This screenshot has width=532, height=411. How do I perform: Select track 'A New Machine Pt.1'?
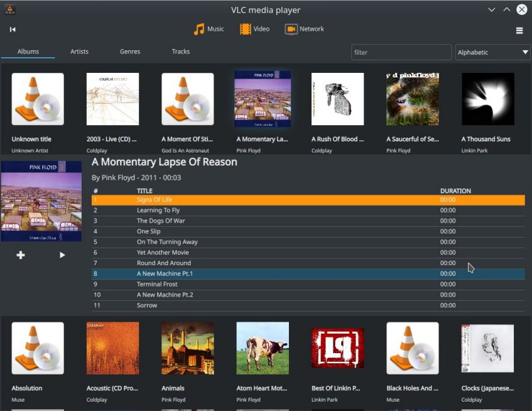click(x=308, y=273)
